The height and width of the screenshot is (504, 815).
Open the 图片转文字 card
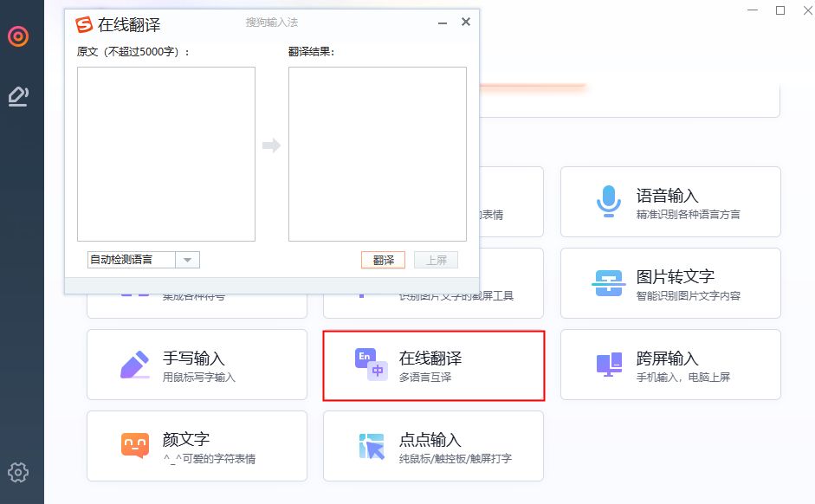(x=670, y=283)
